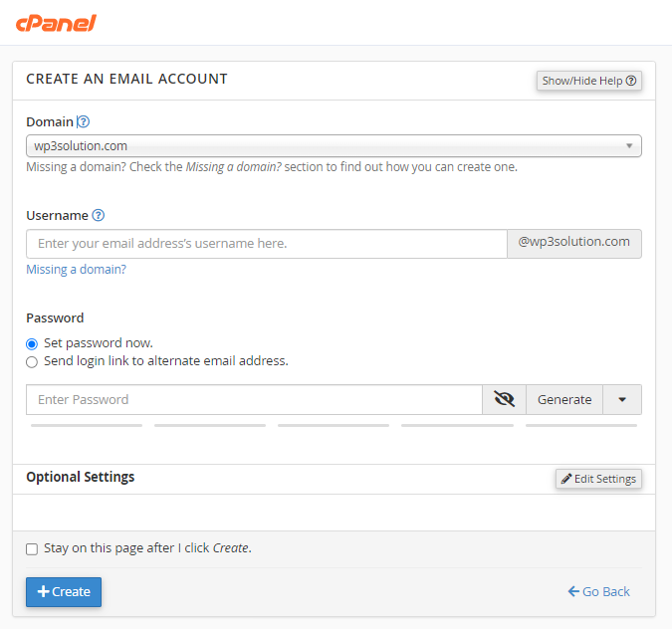672x629 pixels.
Task: Open the wp3solution.com domain dropdown
Action: (x=334, y=146)
